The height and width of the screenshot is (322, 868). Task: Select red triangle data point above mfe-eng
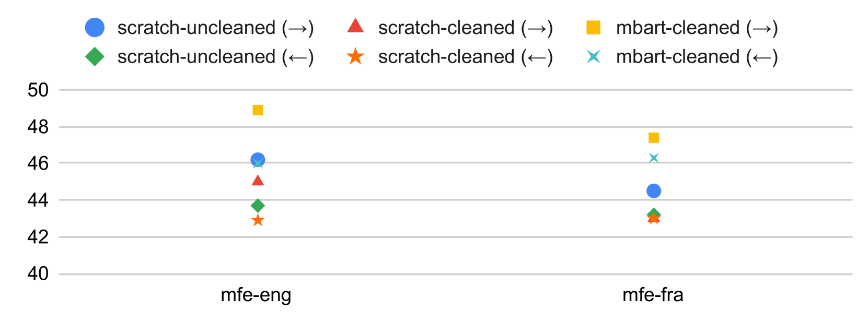[258, 181]
